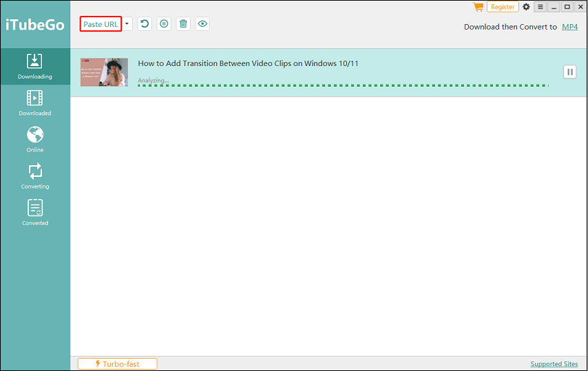
Task: Expand the Paste URL dropdown arrow
Action: point(127,24)
